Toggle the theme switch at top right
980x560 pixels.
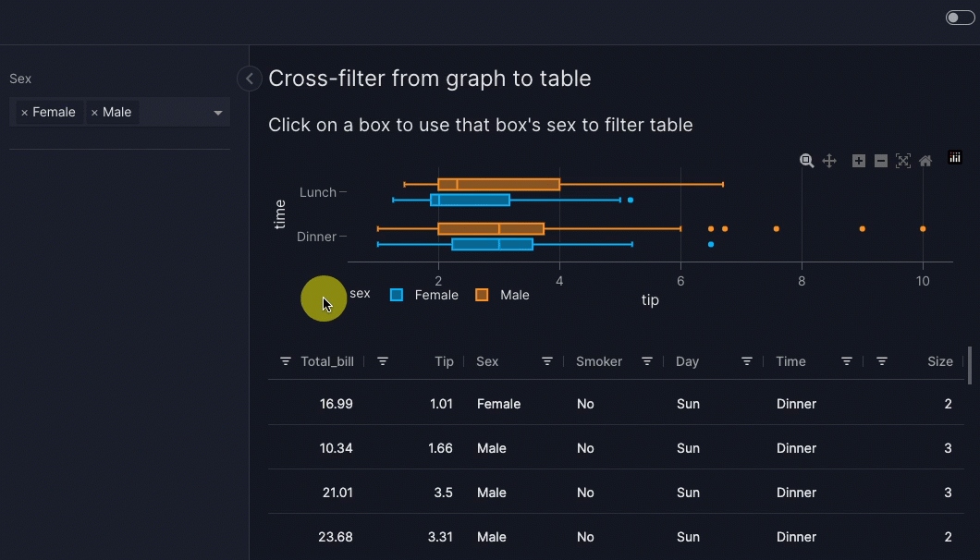960,18
